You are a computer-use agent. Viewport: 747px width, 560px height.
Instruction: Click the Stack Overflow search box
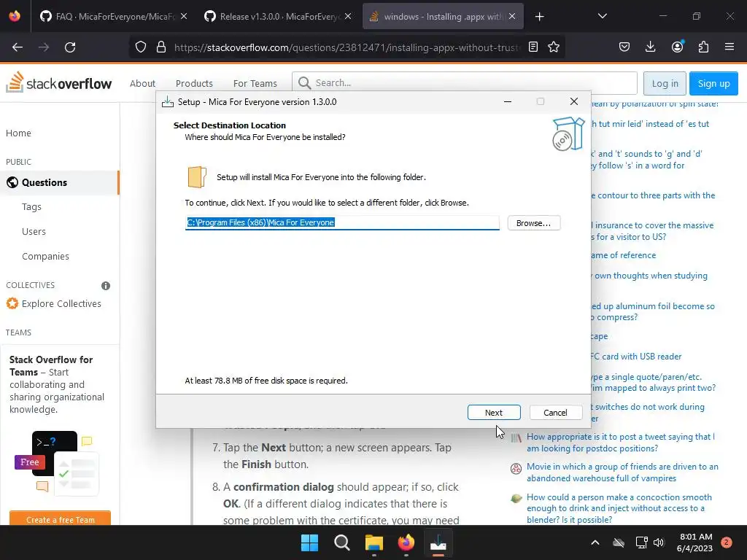[465, 83]
